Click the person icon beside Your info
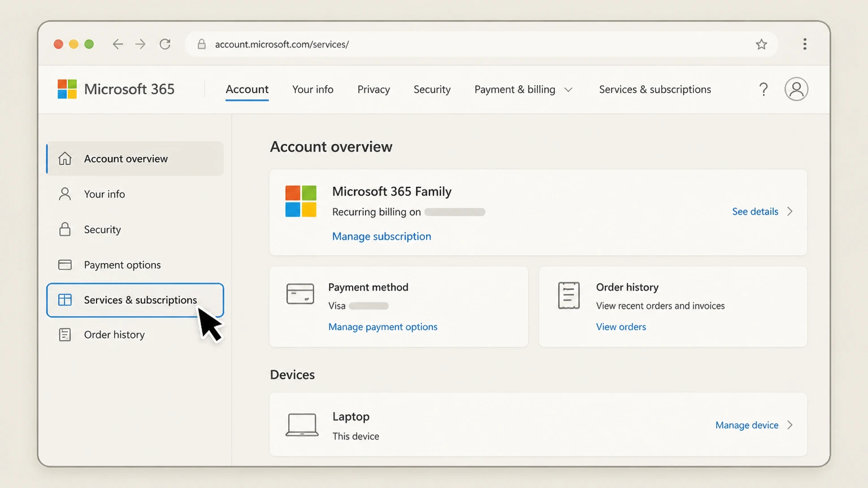This screenshot has height=488, width=868. point(65,194)
